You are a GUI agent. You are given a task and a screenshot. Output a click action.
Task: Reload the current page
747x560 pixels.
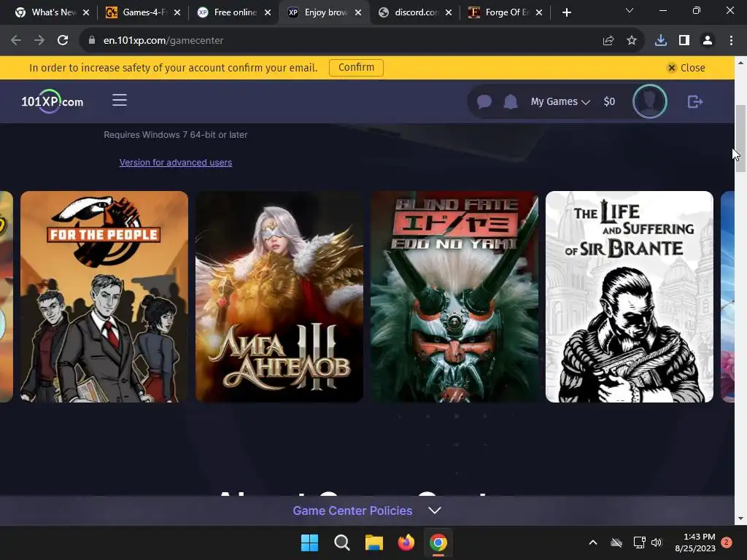pos(63,41)
